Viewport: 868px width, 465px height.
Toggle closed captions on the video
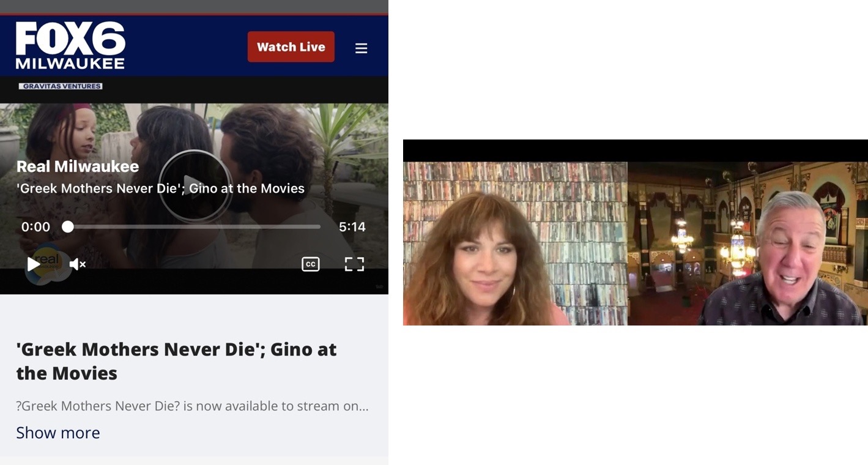(311, 264)
